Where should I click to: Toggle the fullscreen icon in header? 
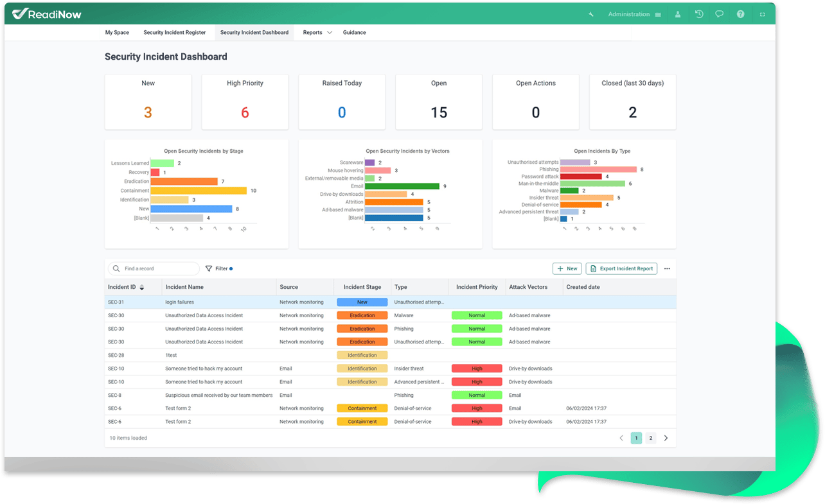click(x=763, y=14)
